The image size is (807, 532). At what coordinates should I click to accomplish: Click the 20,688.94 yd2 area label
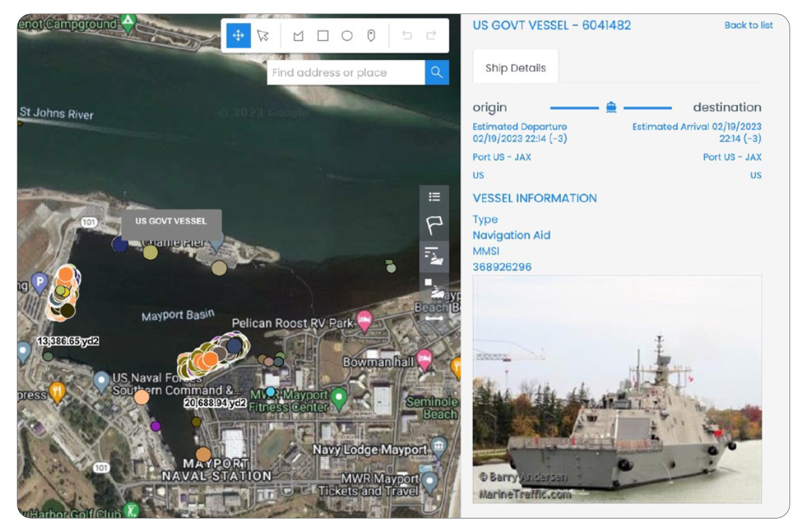(x=215, y=404)
